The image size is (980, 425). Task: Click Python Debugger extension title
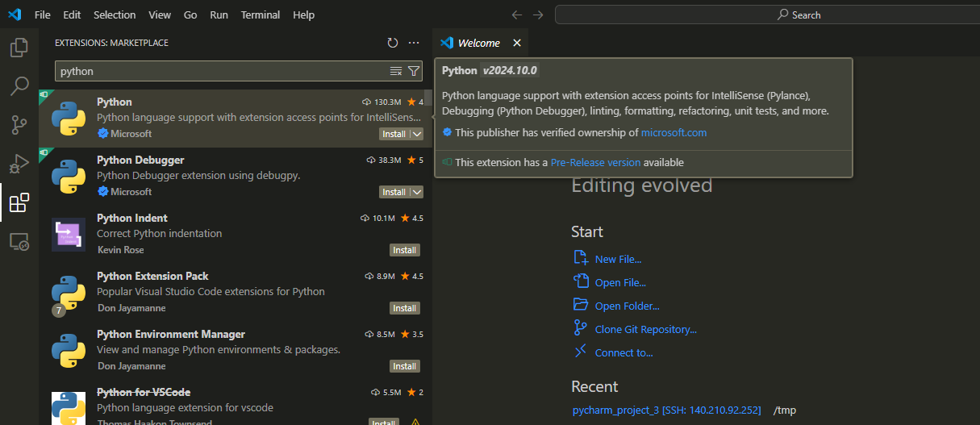(140, 160)
